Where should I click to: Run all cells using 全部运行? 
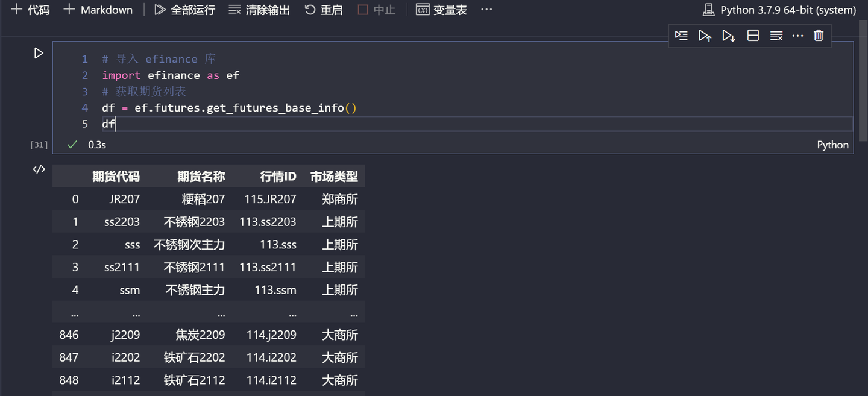pos(184,9)
